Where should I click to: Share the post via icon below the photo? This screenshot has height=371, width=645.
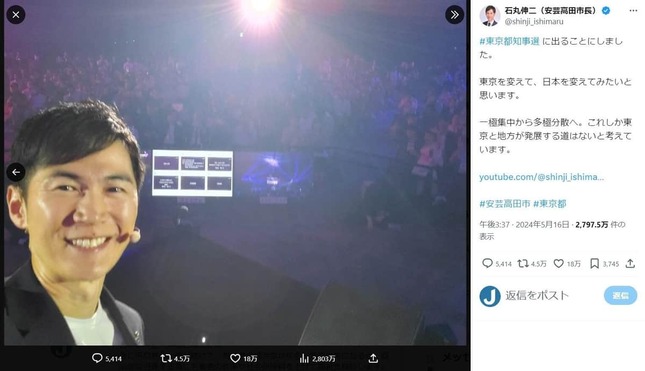pyautogui.click(x=373, y=358)
